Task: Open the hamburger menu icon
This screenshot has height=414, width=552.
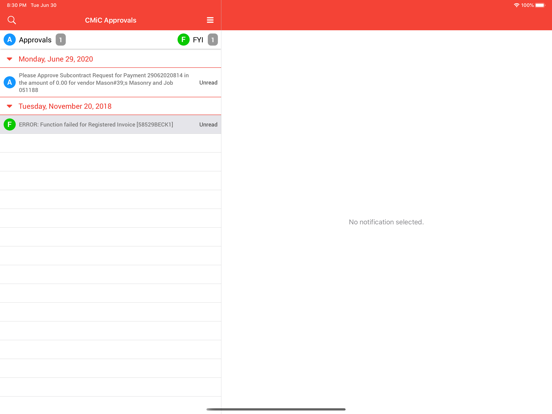Action: 210,20
